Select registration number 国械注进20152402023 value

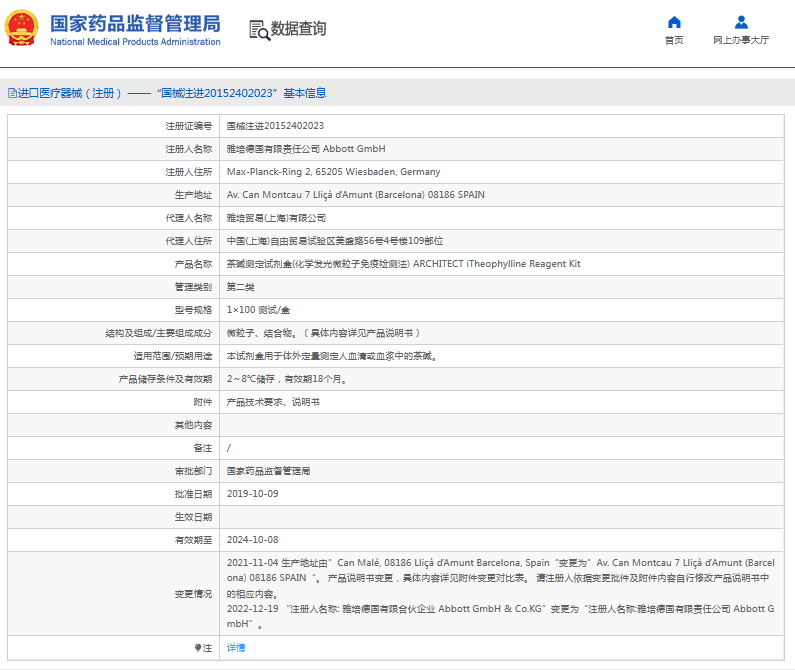[275, 126]
